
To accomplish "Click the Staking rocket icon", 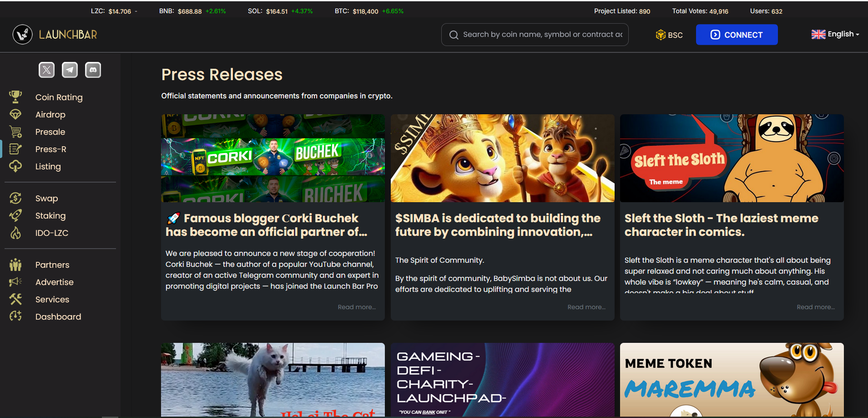I will click(15, 216).
